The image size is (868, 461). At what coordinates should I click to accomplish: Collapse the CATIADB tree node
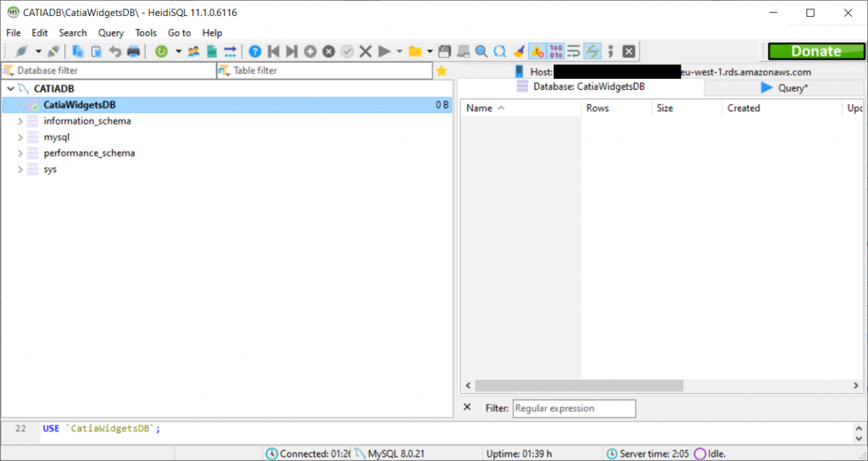coord(10,88)
